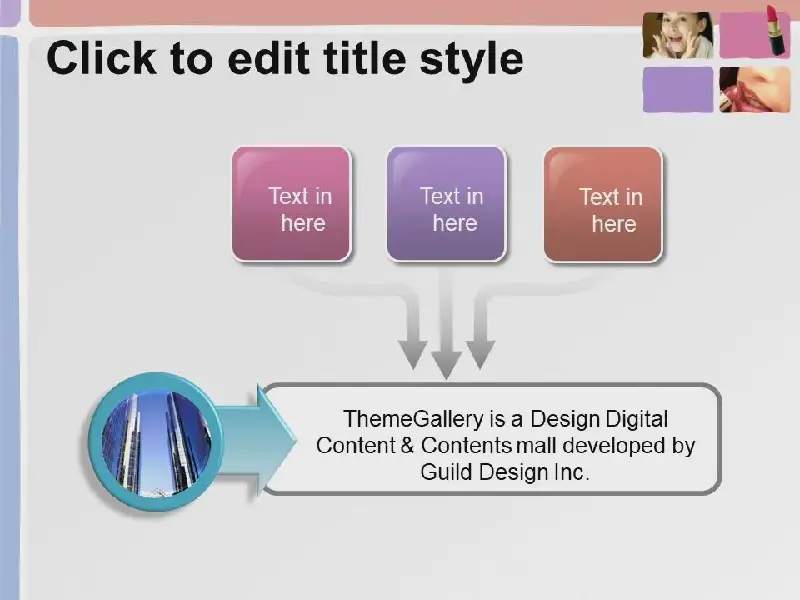Image resolution: width=800 pixels, height=600 pixels.
Task: Click the ThemeGallery description text box
Action: pyautogui.click(x=491, y=439)
